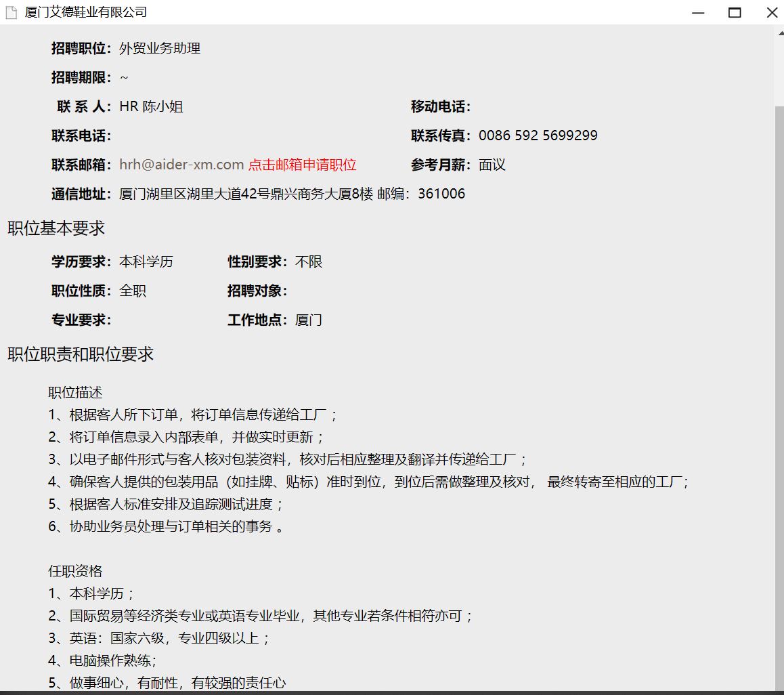Click the 移动电话 label
Screen dimensions: 784x695
click(x=441, y=106)
